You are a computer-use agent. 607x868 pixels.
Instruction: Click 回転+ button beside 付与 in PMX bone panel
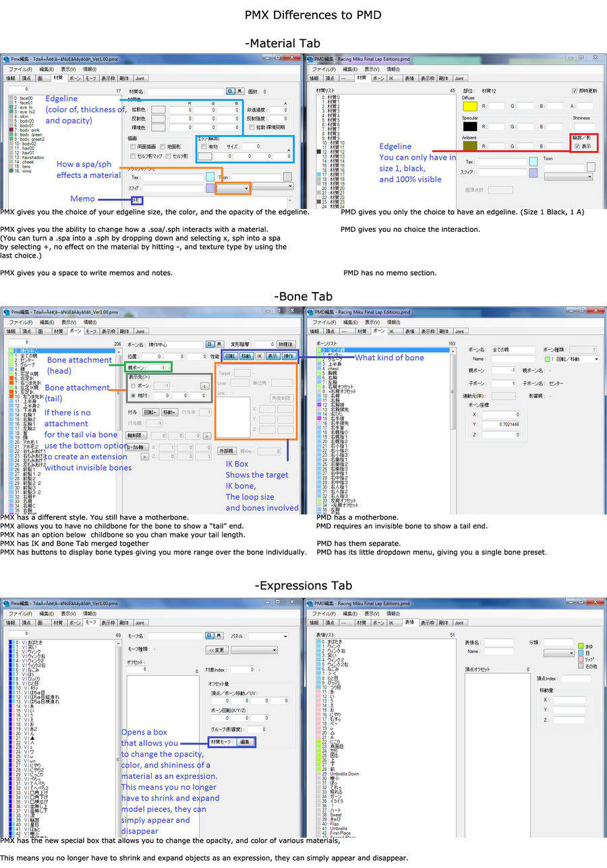[150, 412]
